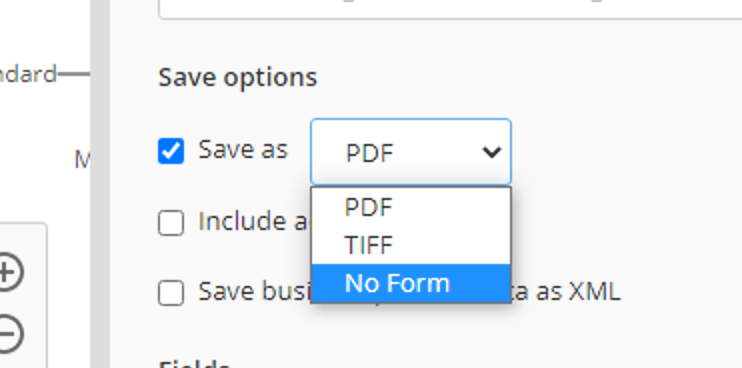This screenshot has height=368, width=742.
Task: Collapse the format list via chevron arrow
Action: click(x=492, y=152)
